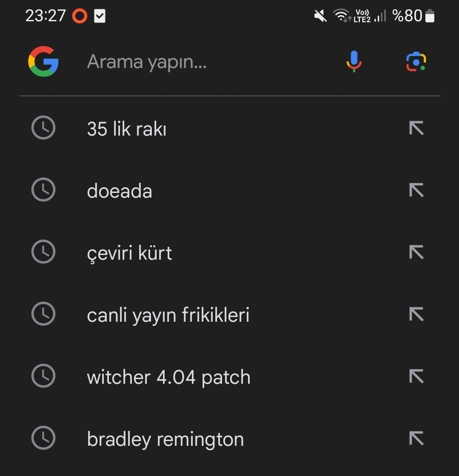
Task: Tap the Google logo icon
Action: (43, 62)
